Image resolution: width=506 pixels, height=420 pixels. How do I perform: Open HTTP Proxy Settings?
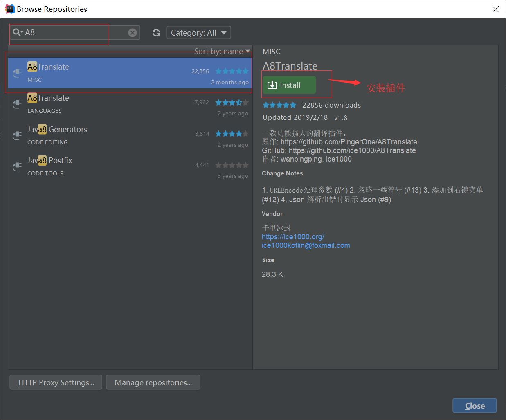(56, 382)
